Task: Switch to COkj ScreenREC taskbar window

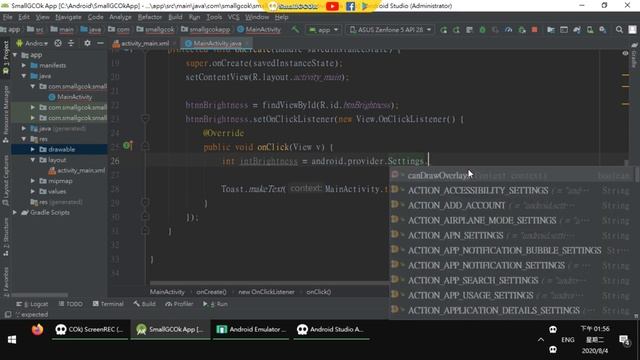Action: [89, 329]
